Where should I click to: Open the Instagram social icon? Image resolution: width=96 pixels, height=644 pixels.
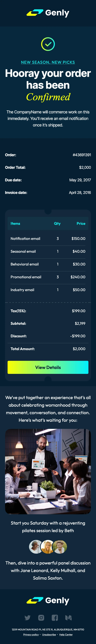(x=41, y=618)
